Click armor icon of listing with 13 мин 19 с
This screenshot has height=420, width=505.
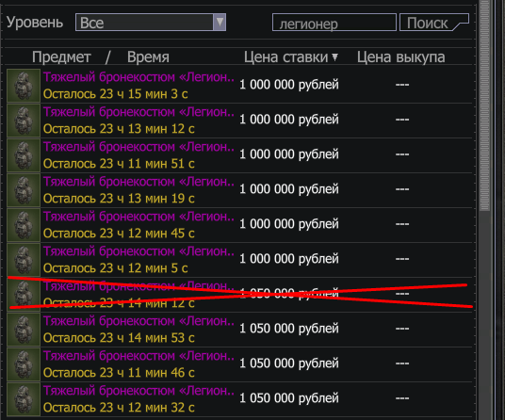[x=24, y=190]
